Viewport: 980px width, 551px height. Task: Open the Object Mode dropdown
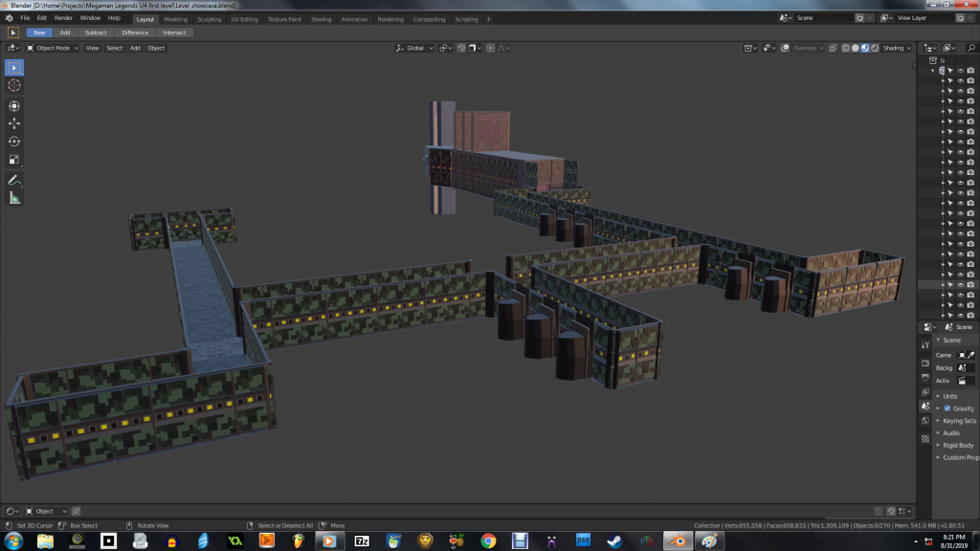coord(53,48)
